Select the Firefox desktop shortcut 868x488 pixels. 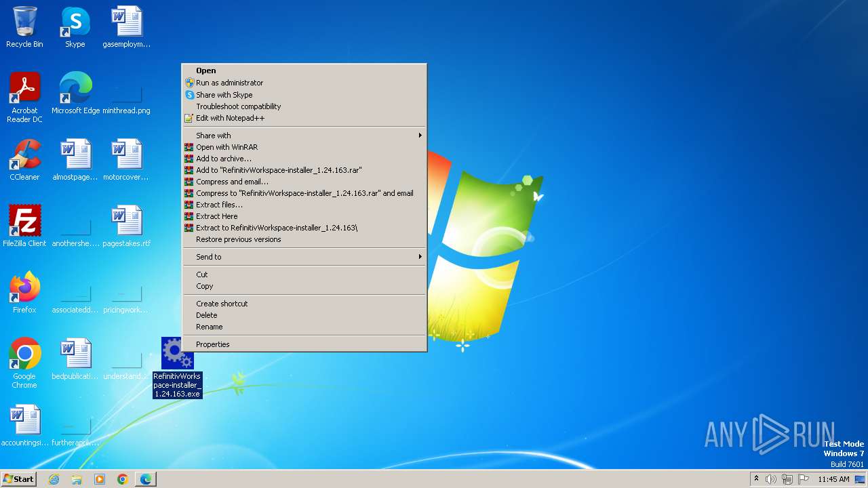(x=24, y=292)
